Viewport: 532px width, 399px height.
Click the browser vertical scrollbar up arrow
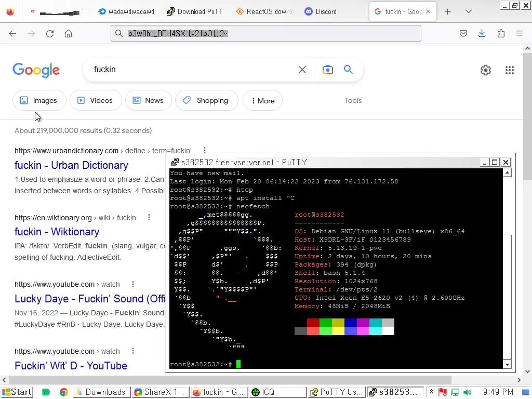(528, 48)
